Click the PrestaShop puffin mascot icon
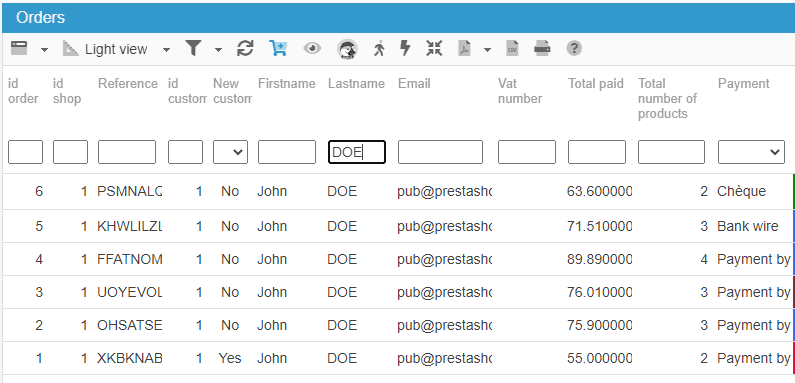 (347, 49)
